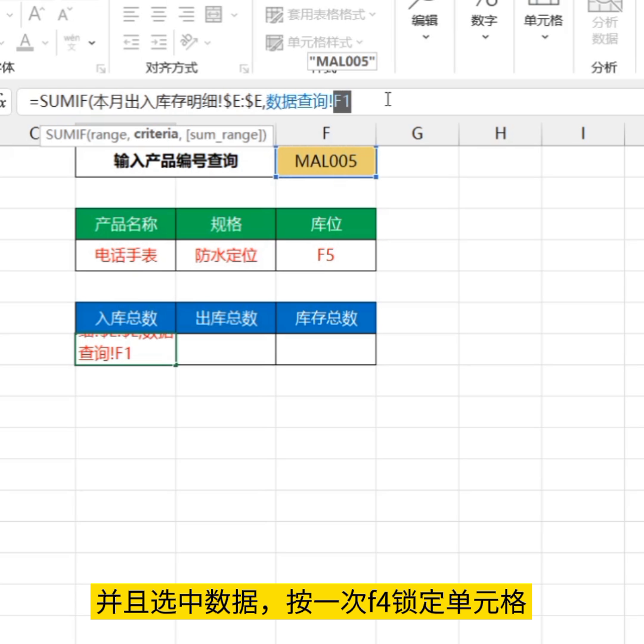Open text orientation dropdown arrow
Screen dimensions: 644x644
[x=208, y=42]
